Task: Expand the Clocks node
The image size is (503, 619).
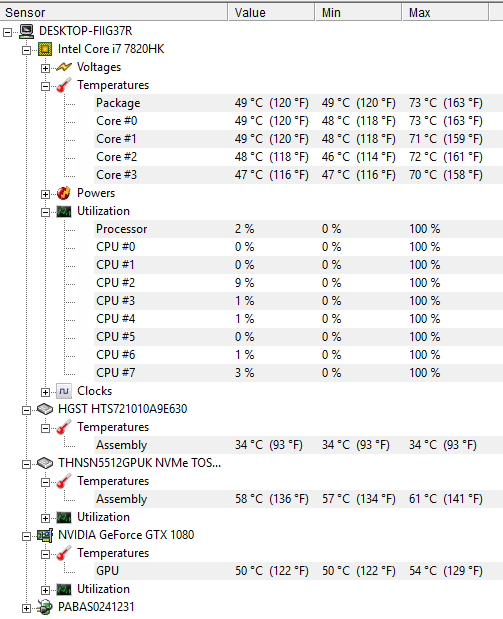Action: [x=45, y=392]
